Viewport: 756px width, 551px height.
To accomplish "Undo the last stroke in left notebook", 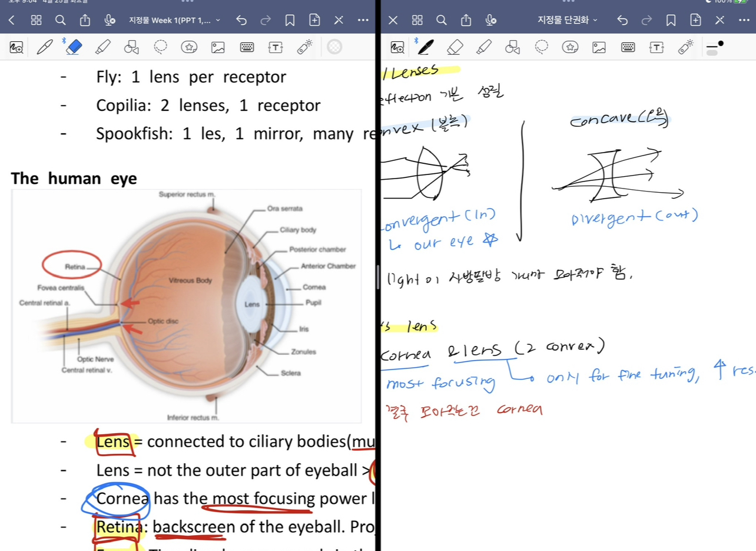I will click(241, 20).
